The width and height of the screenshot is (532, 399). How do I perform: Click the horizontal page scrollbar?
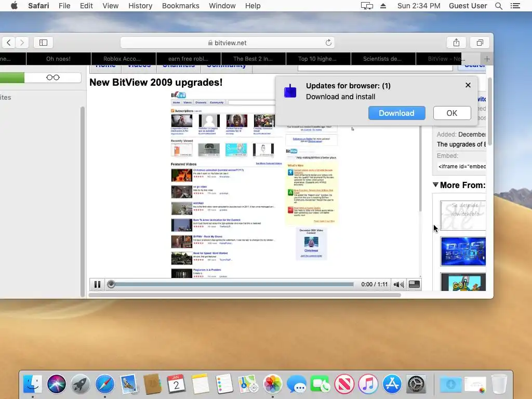tap(244, 295)
